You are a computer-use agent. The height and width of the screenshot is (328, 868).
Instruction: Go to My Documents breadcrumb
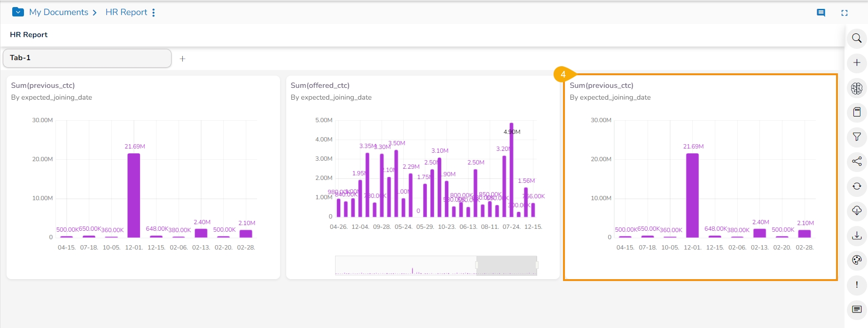coord(59,12)
